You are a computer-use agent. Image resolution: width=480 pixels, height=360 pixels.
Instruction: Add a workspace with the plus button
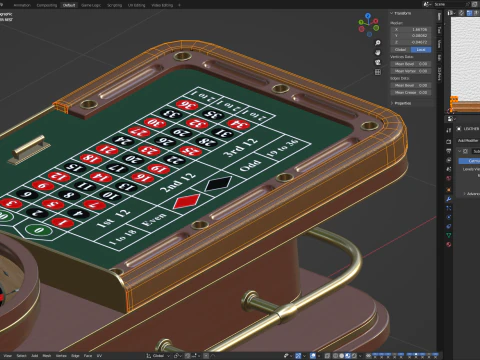click(179, 5)
